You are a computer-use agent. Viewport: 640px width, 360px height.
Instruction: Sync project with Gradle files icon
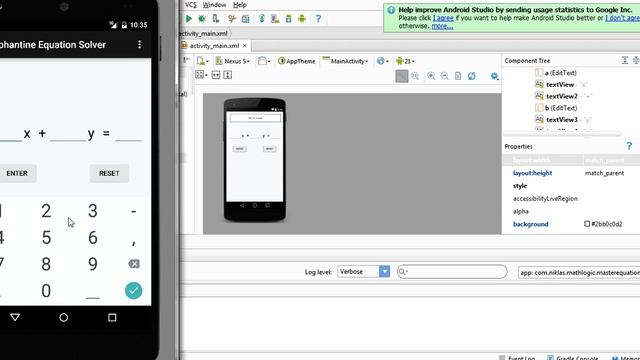[262, 19]
